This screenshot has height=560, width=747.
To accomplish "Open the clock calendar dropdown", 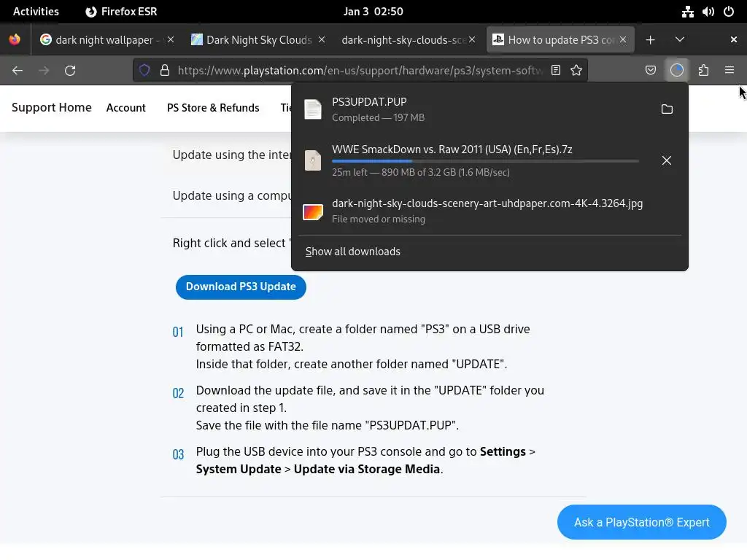I will pos(373,12).
